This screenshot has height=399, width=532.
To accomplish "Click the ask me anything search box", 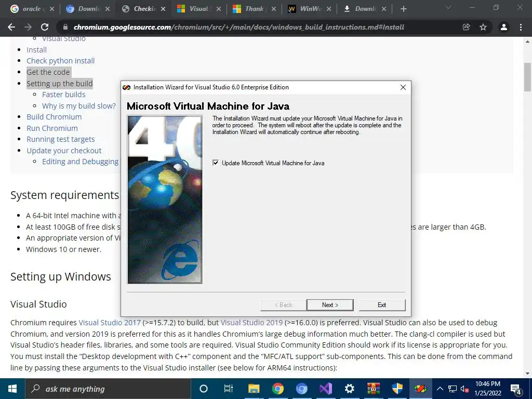I will click(x=108, y=389).
